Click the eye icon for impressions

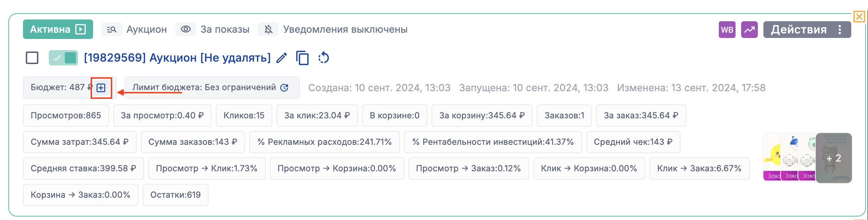(185, 30)
